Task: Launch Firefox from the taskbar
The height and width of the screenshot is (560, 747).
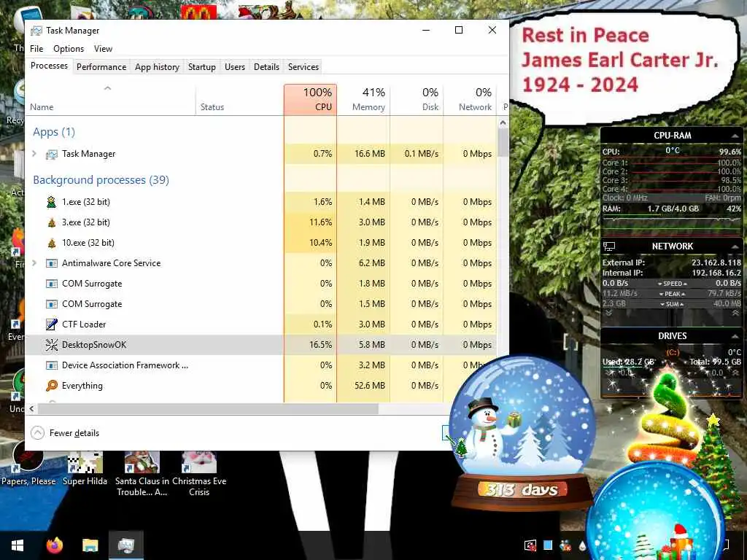Action: tap(54, 545)
